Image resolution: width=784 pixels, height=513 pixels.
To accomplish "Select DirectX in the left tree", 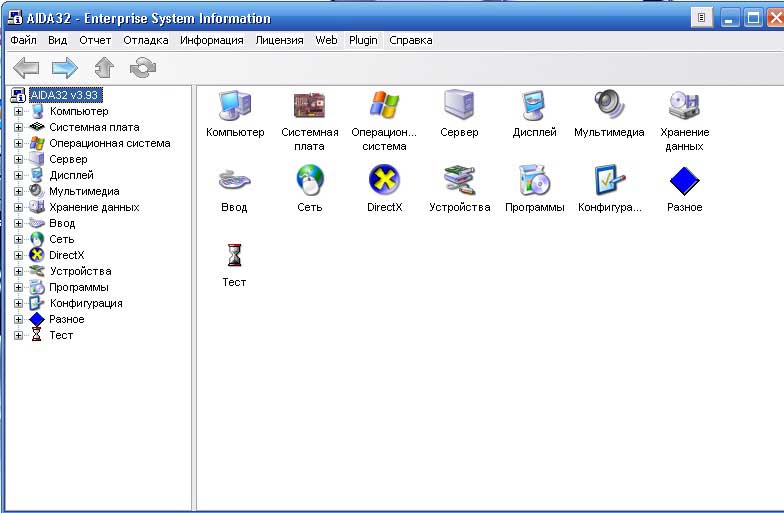I will pos(66,256).
